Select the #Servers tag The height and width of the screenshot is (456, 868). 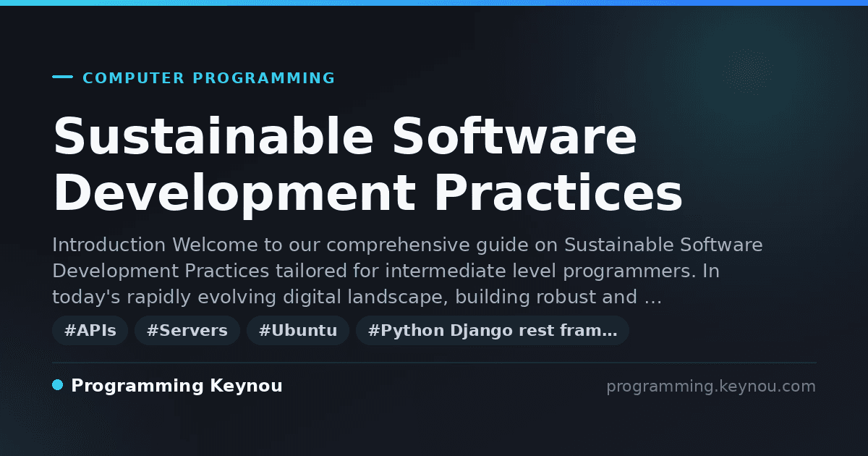click(x=187, y=331)
